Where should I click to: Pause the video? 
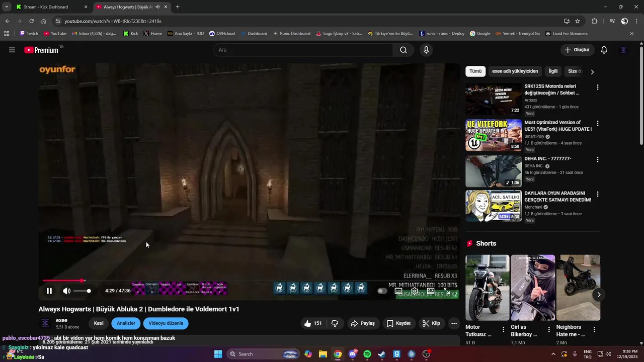point(49,291)
